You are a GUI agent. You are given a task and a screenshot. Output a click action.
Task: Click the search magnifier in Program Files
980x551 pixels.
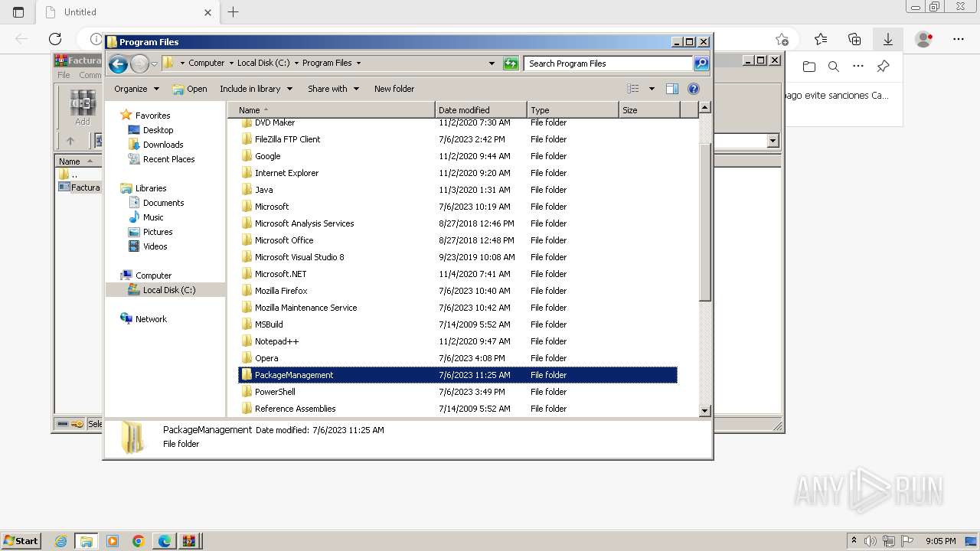point(701,64)
